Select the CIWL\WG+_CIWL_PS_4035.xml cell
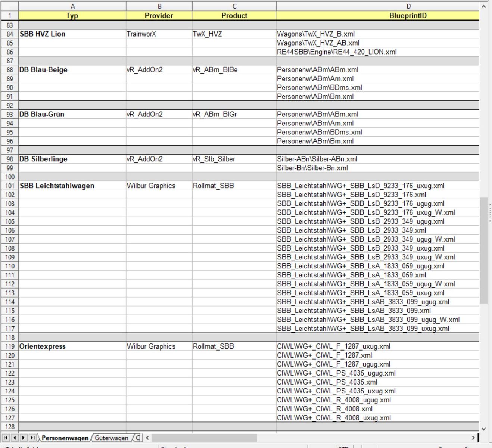 pos(378,382)
